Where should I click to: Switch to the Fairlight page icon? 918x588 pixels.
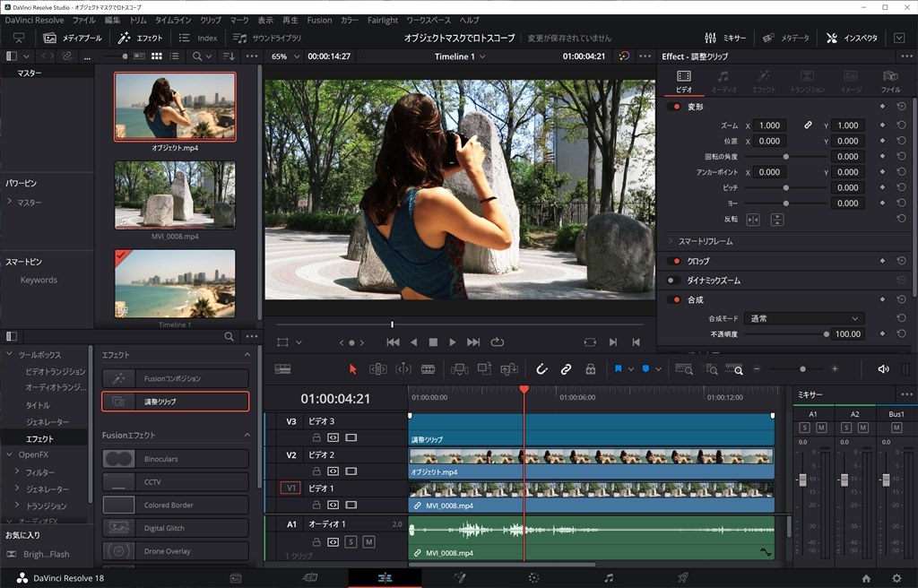pos(609,578)
